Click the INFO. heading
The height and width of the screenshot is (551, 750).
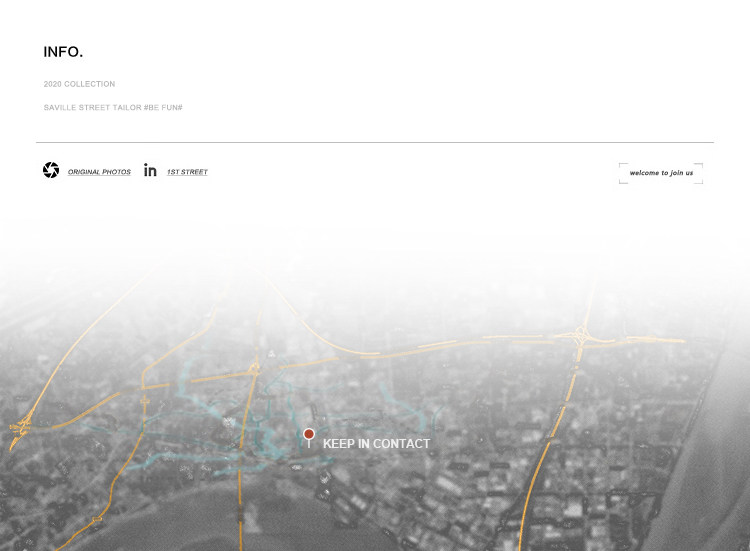click(x=63, y=52)
